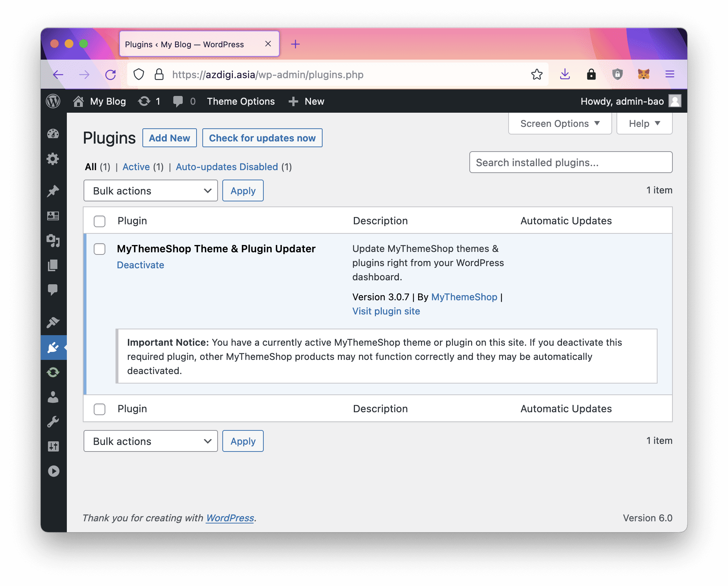Screen dimensions: 728x586
Task: Switch to the Active plugins filter
Action: (136, 167)
